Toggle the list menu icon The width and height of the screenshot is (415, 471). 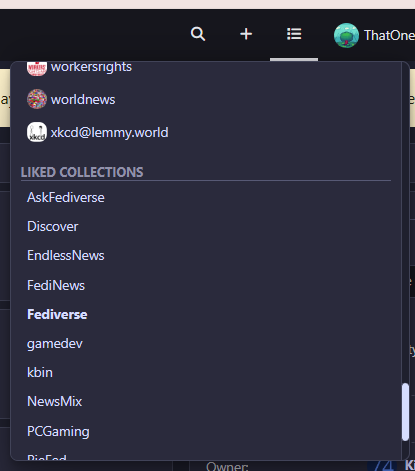pyautogui.click(x=294, y=34)
